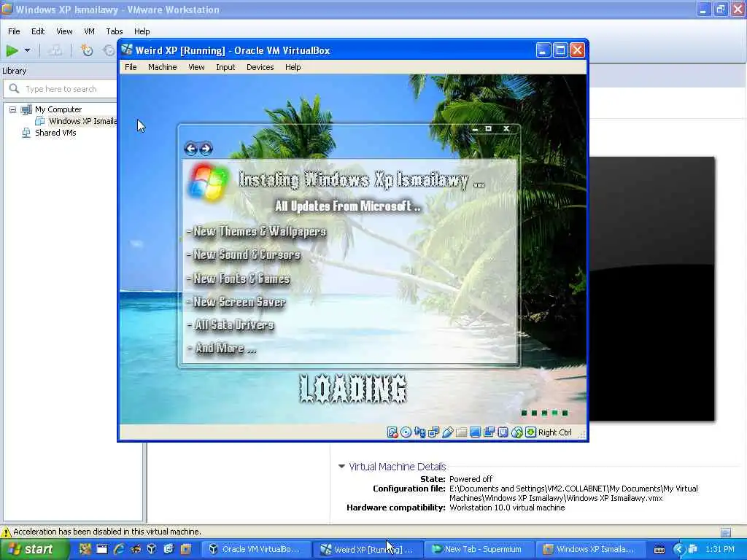Click "Workstation 10.0 virtual machine" compatibility text
The width and height of the screenshot is (747, 560).
pyautogui.click(x=507, y=507)
